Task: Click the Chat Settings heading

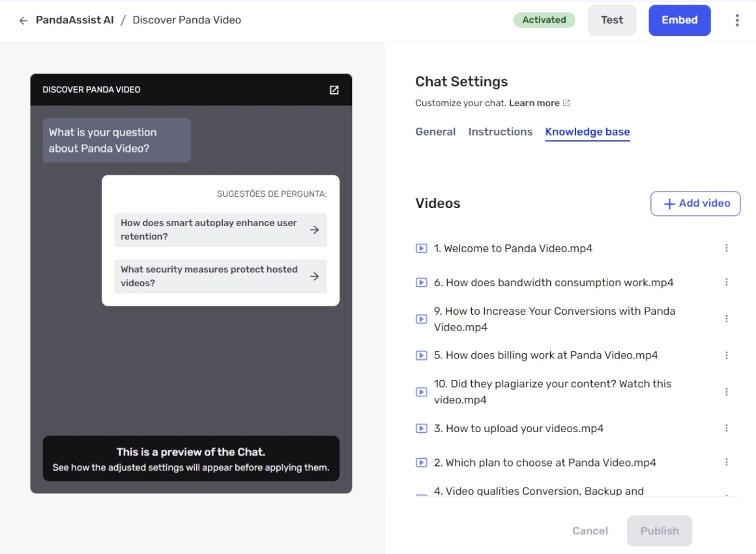Action: [x=461, y=81]
